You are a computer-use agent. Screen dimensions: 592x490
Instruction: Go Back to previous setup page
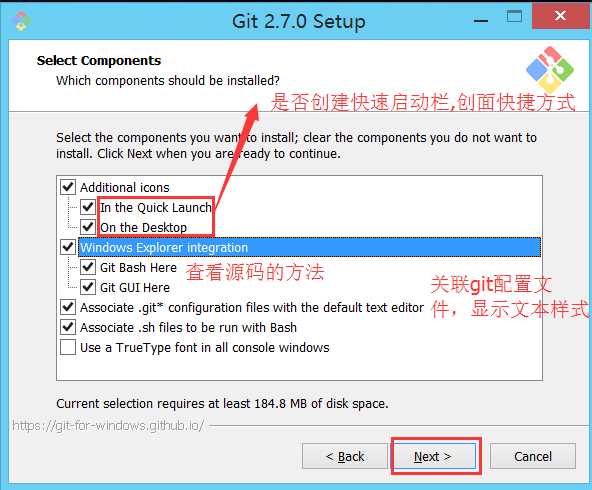[345, 456]
